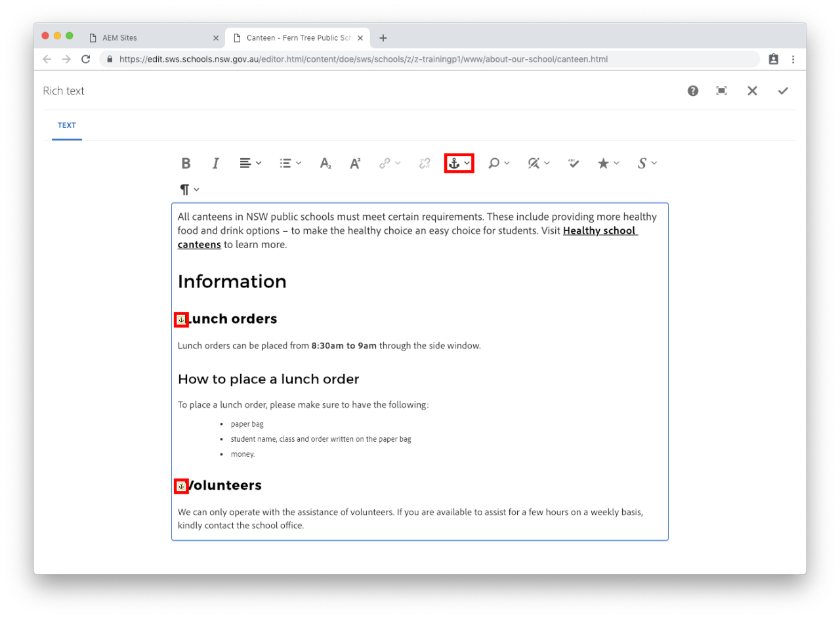Image resolution: width=840 pixels, height=619 pixels.
Task: Open the special characters star dropdown
Action: point(608,163)
